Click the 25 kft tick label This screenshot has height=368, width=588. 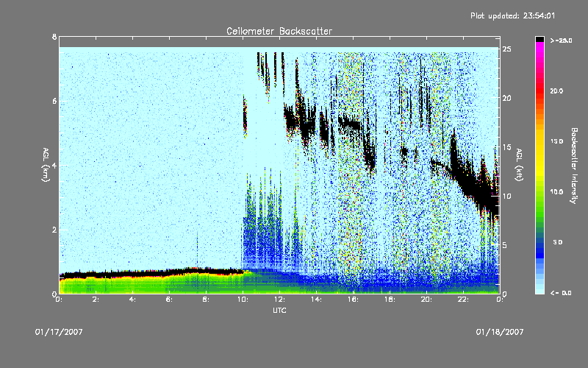coord(506,49)
